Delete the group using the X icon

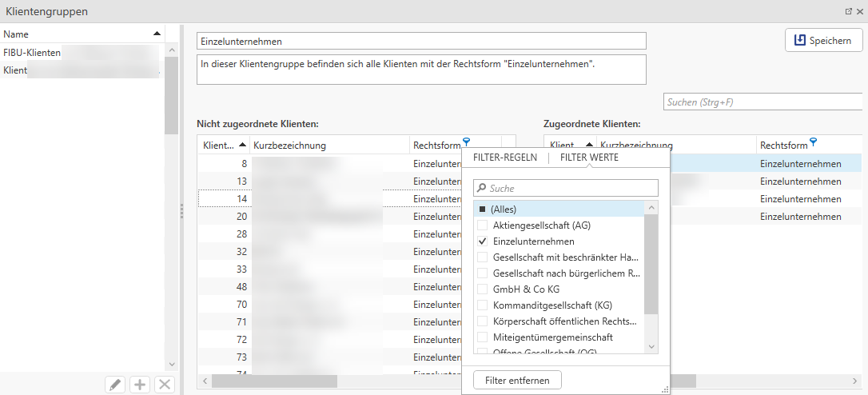[165, 385]
